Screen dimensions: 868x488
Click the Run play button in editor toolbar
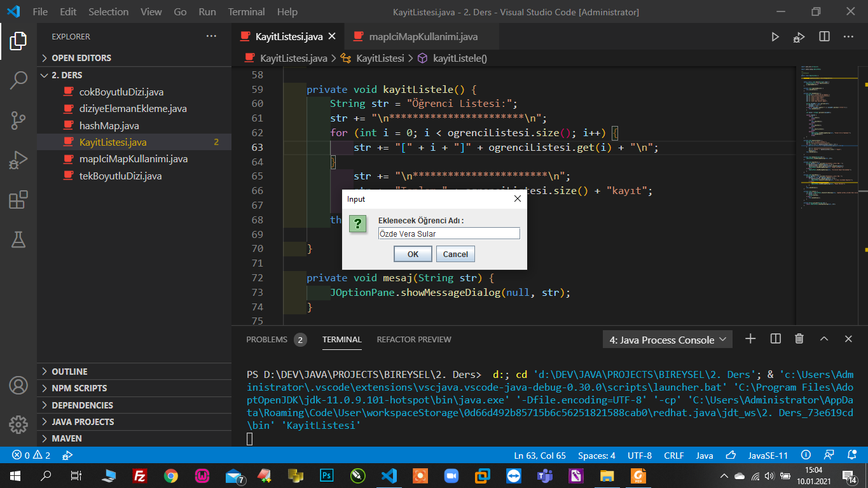[775, 37]
